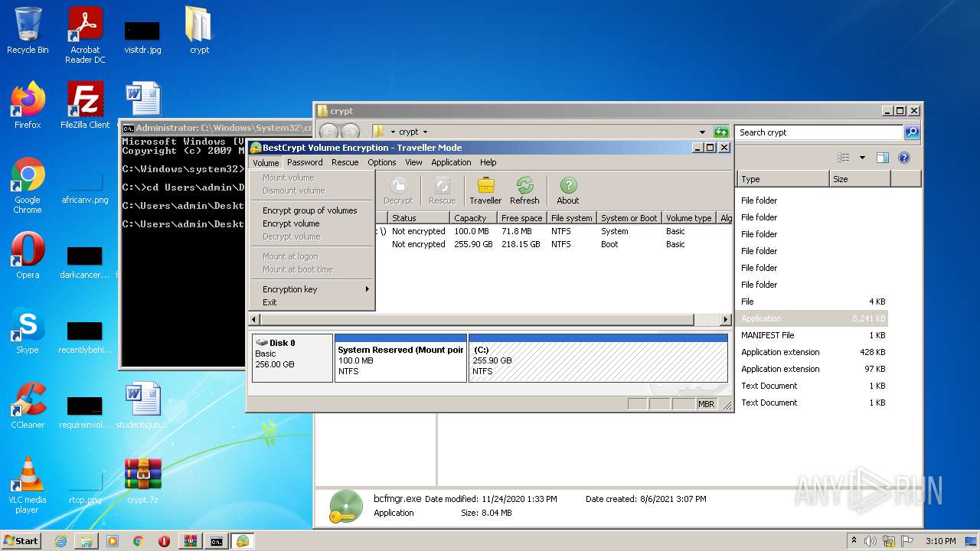Expand the address bar history dropdown
This screenshot has width=980, height=551.
[x=702, y=132]
